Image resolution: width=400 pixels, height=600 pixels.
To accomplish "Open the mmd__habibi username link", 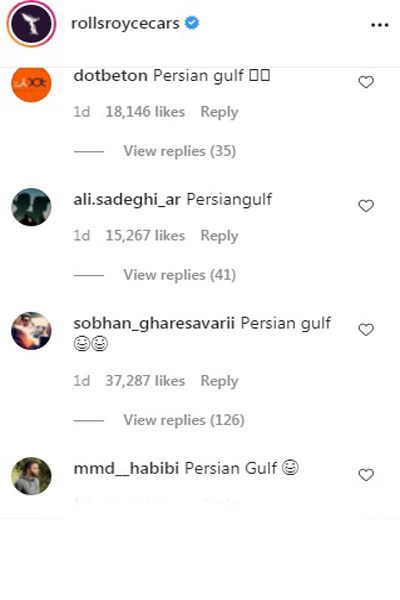I will (126, 468).
